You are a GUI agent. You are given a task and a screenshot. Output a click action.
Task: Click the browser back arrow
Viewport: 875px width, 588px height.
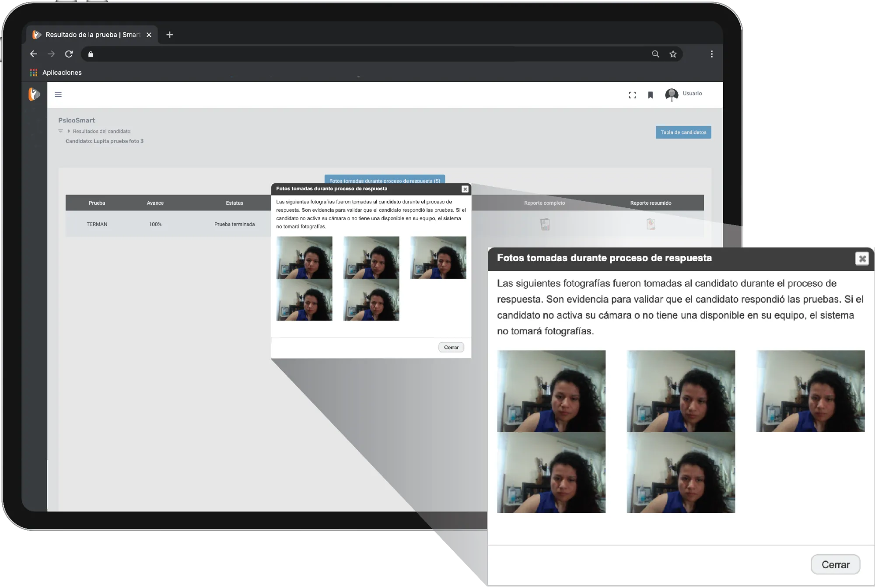tap(34, 54)
